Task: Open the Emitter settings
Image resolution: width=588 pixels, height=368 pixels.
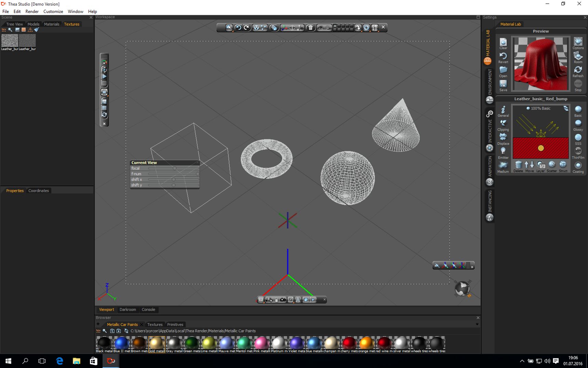Action: [503, 153]
